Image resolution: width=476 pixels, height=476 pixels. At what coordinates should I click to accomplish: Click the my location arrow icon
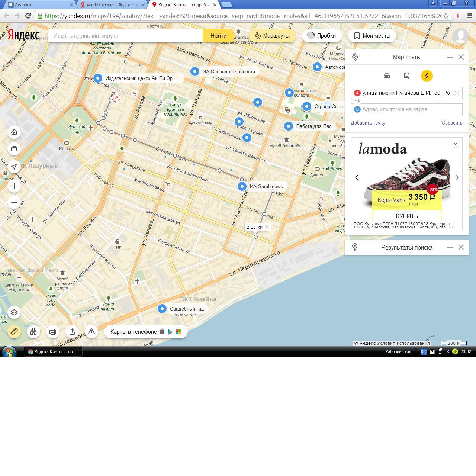(14, 167)
